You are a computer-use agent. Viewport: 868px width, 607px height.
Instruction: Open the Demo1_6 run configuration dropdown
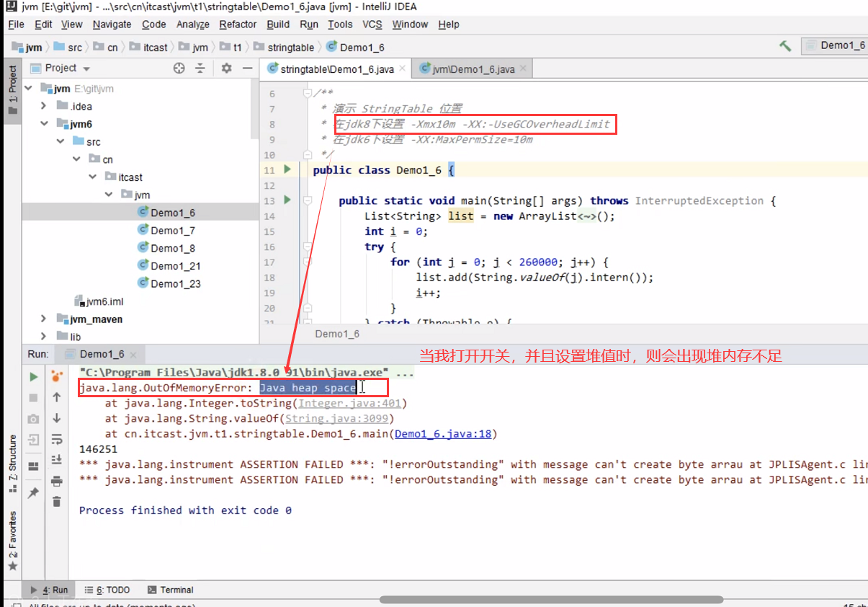coord(836,45)
